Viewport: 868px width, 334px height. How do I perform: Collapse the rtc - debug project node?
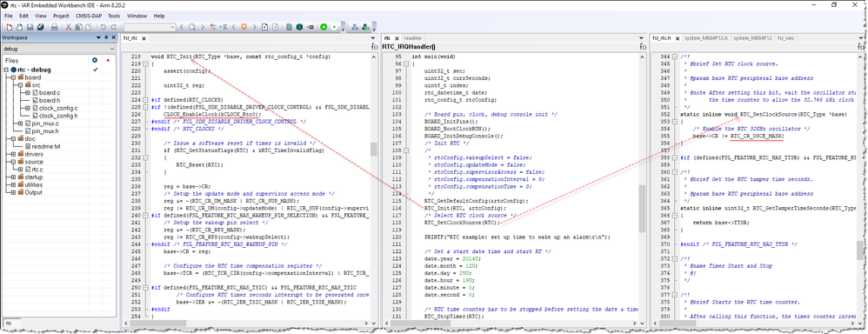click(7, 70)
